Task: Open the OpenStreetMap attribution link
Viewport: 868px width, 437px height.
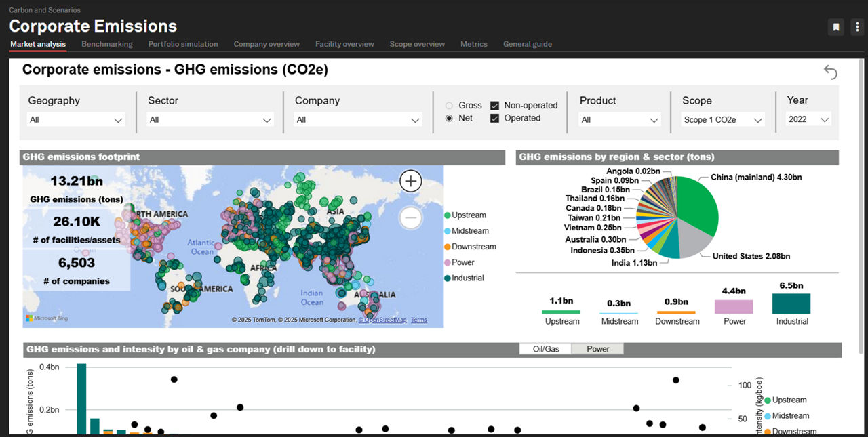Action: pyautogui.click(x=384, y=320)
